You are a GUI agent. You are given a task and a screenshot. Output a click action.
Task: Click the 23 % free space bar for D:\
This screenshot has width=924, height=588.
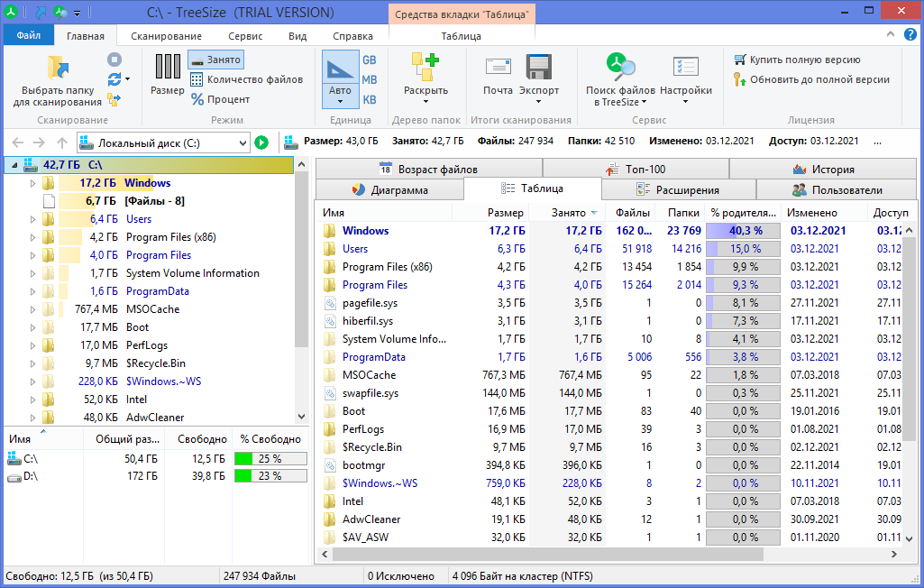(270, 476)
